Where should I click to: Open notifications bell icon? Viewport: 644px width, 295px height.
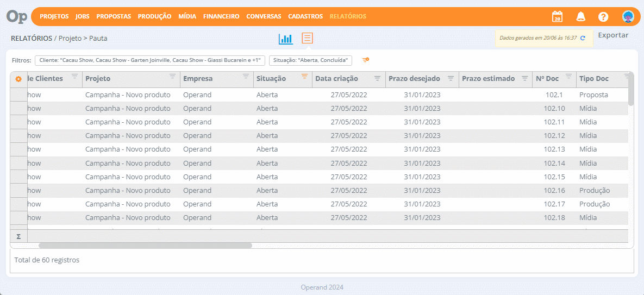click(580, 17)
